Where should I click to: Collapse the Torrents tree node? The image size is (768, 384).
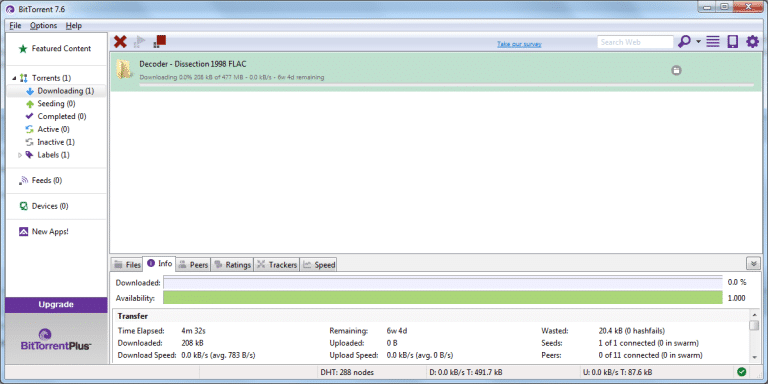tap(14, 78)
